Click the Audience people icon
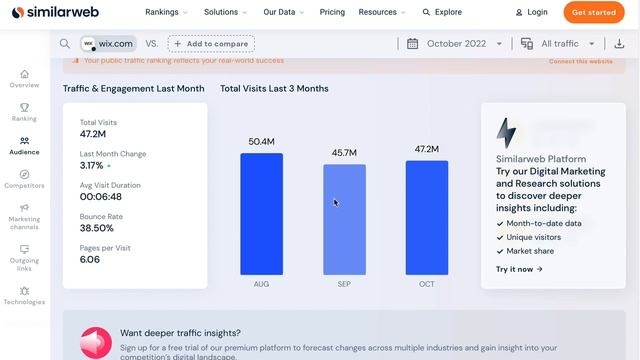This screenshot has width=640, height=360. point(24,141)
